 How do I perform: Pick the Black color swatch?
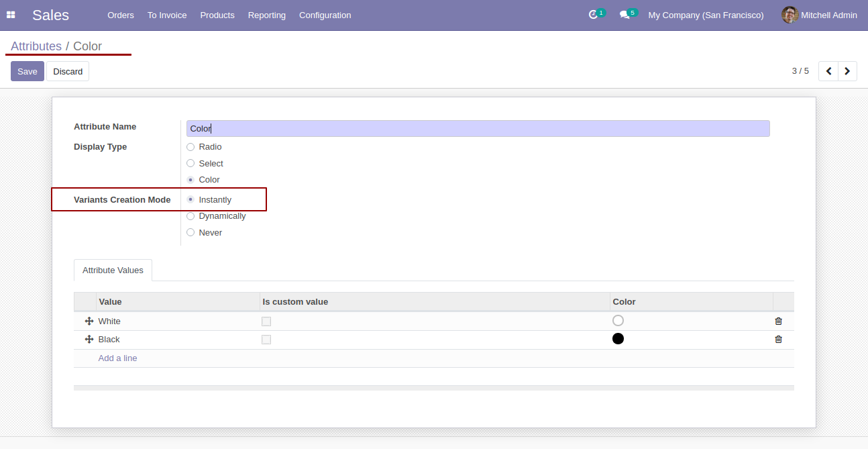click(618, 339)
